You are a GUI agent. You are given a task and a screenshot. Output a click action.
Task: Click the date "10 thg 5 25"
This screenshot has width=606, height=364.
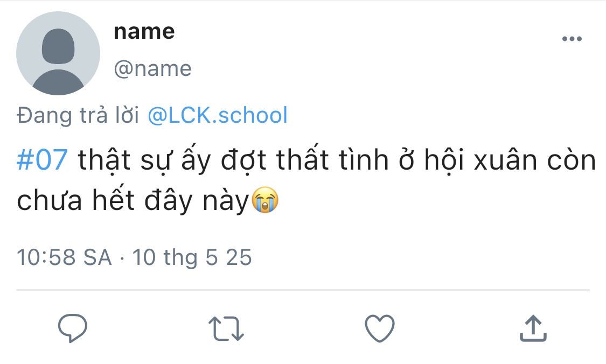(x=192, y=257)
